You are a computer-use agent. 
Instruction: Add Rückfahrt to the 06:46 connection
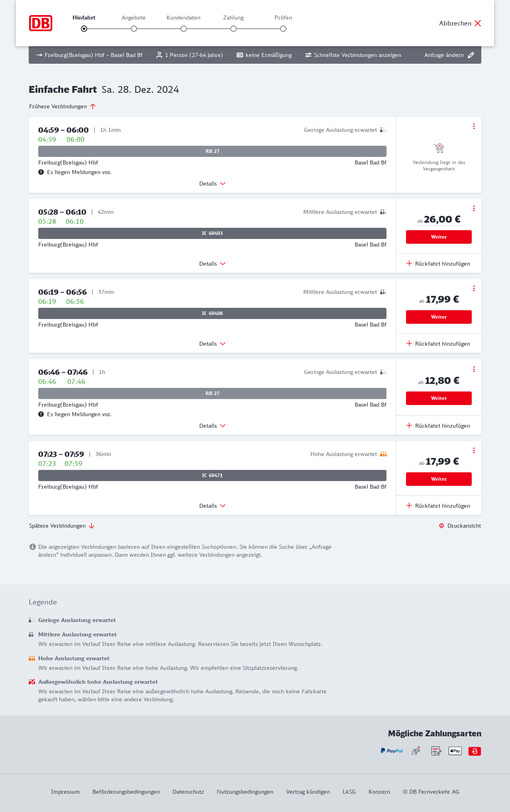[438, 426]
